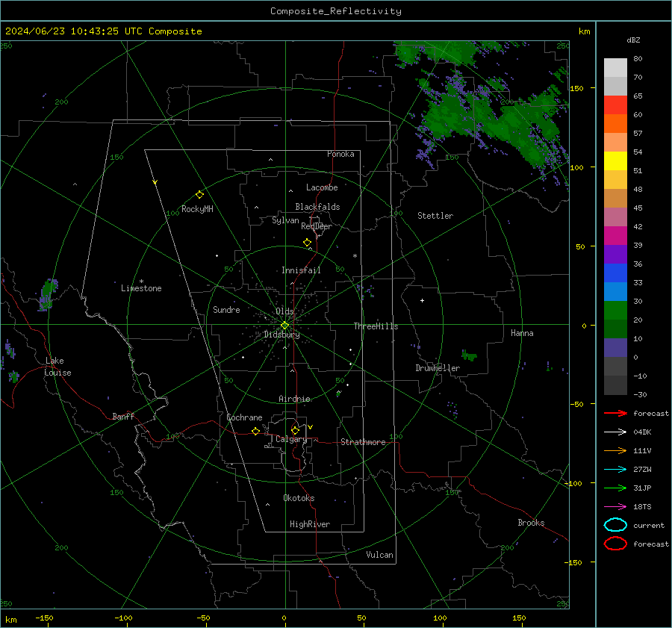The width and height of the screenshot is (672, 628).
Task: Click the Airdrie label
Action: point(294,399)
